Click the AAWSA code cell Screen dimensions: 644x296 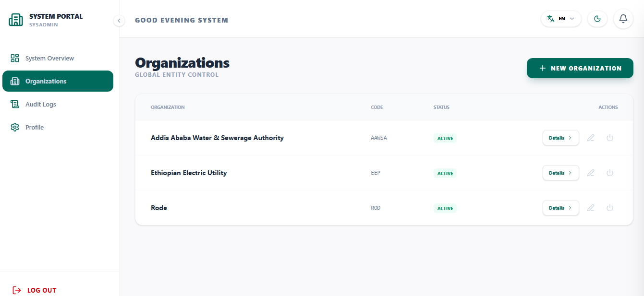click(x=379, y=138)
